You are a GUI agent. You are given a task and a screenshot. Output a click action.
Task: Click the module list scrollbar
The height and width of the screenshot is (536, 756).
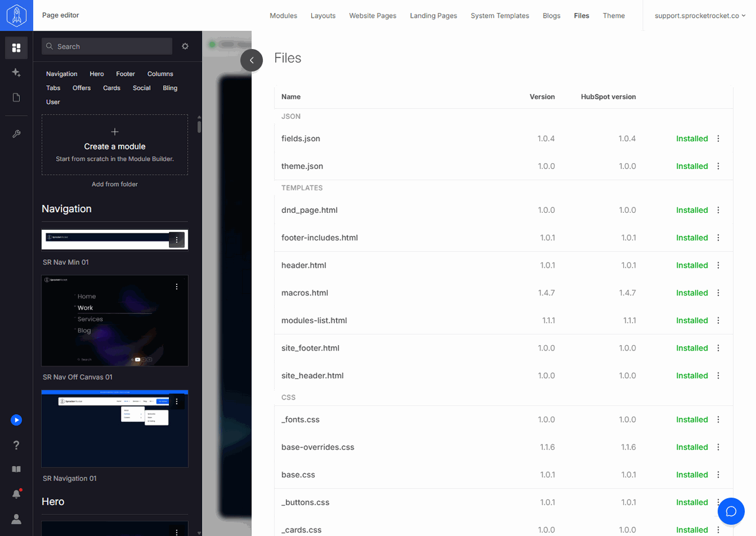(x=199, y=126)
